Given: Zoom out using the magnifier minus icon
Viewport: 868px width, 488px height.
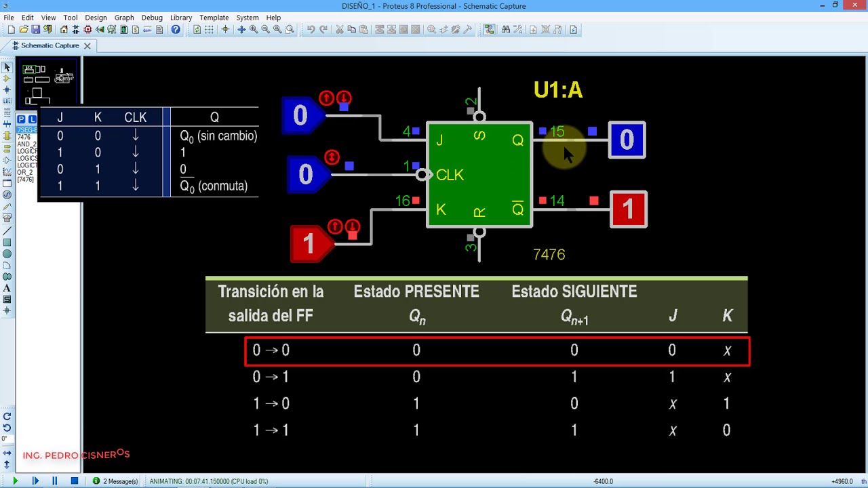Looking at the screenshot, I should coord(265,30).
